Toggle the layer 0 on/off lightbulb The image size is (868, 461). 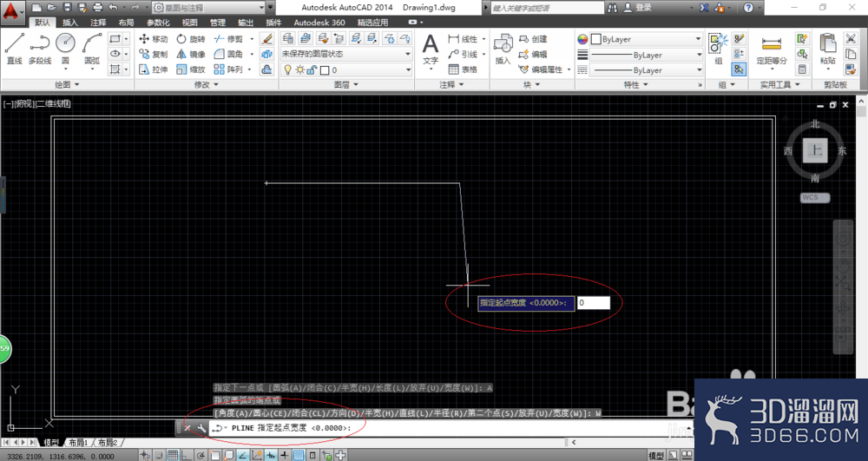[288, 69]
